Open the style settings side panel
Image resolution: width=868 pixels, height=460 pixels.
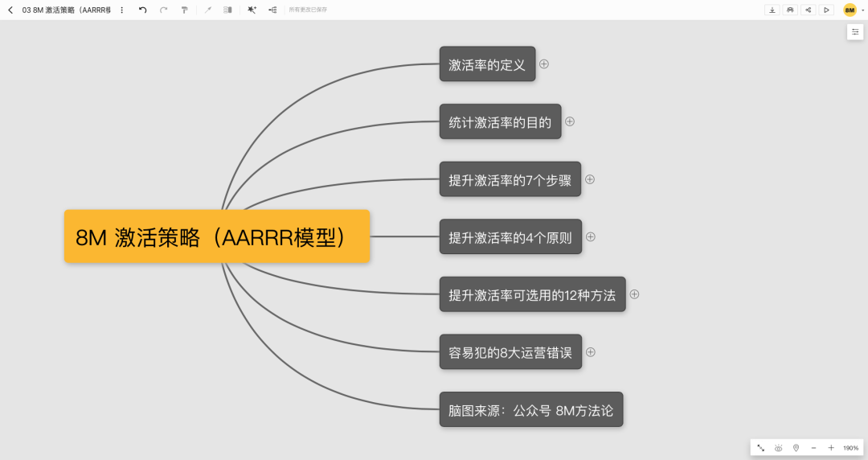tap(855, 32)
